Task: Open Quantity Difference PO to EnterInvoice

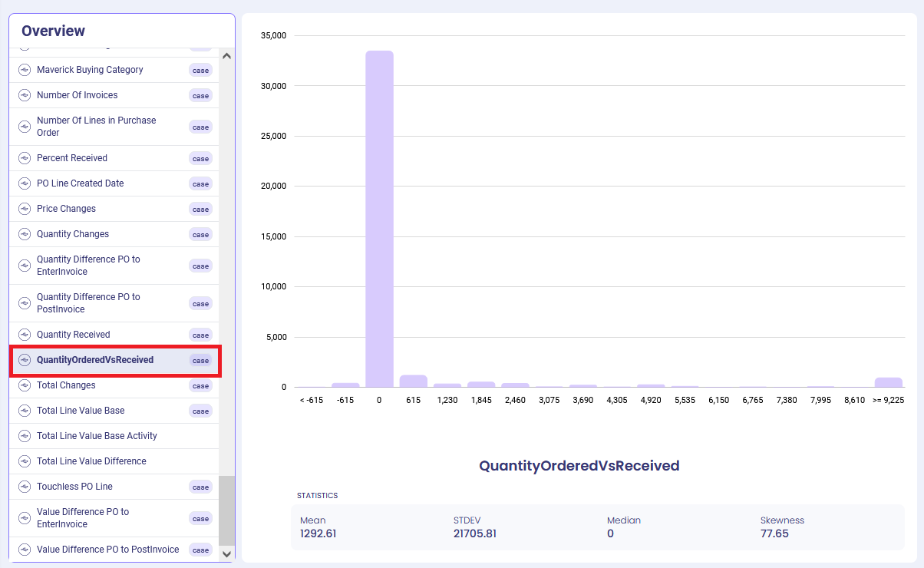Action: pyautogui.click(x=88, y=266)
